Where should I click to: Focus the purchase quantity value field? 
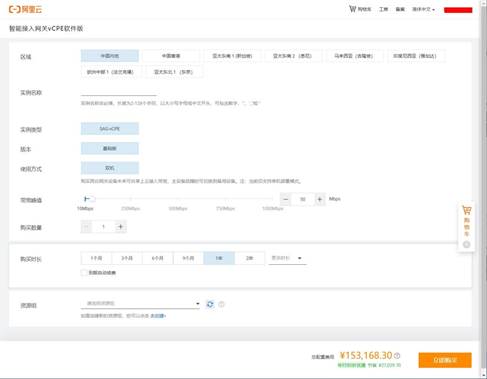[103, 227]
